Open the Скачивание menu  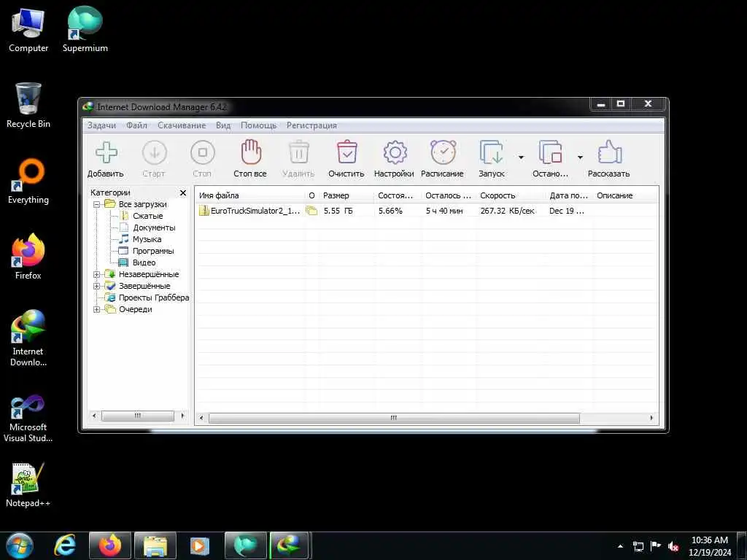click(x=182, y=125)
